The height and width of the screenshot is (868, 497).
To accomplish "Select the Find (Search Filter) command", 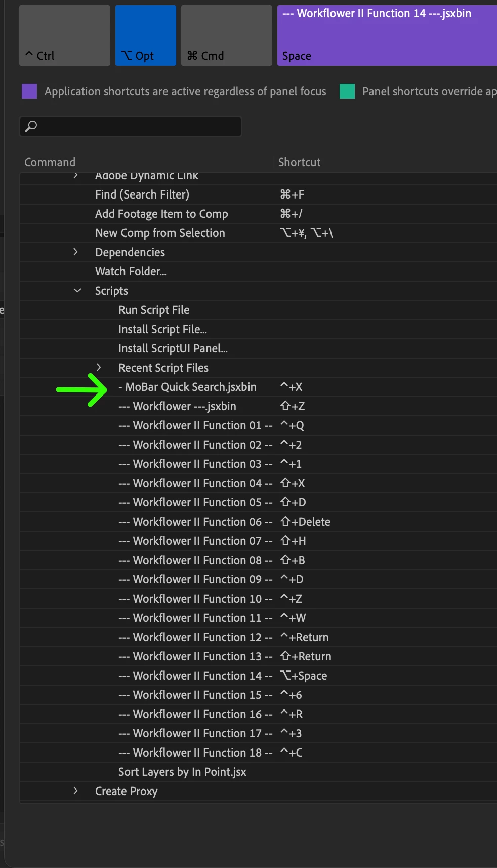I will pos(142,194).
